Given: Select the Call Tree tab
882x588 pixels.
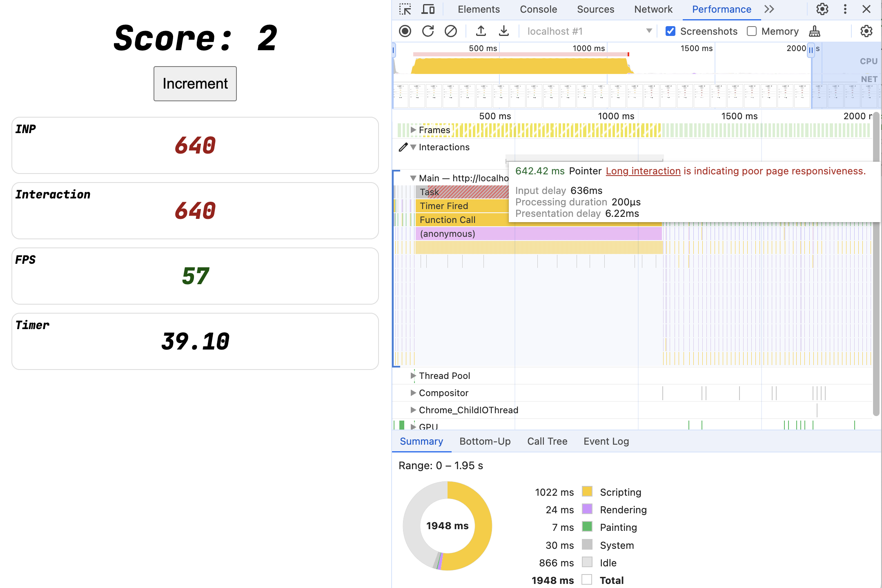Looking at the screenshot, I should pos(547,441).
